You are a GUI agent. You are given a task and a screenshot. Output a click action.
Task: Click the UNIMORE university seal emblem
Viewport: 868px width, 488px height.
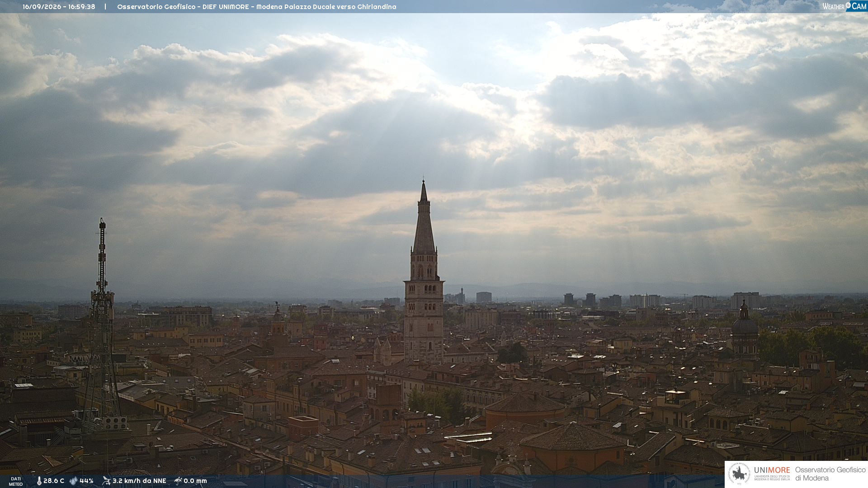pos(740,474)
